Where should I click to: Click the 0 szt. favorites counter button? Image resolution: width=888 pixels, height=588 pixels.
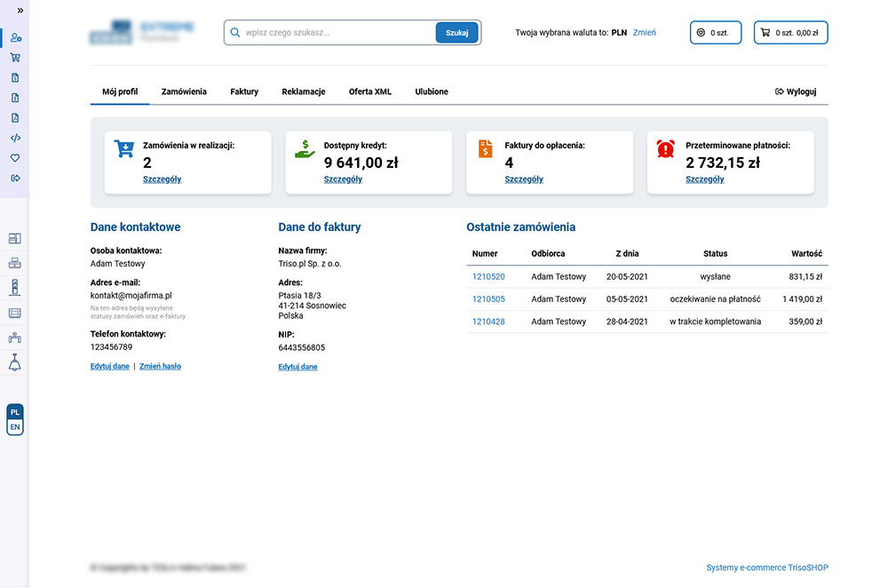715,33
